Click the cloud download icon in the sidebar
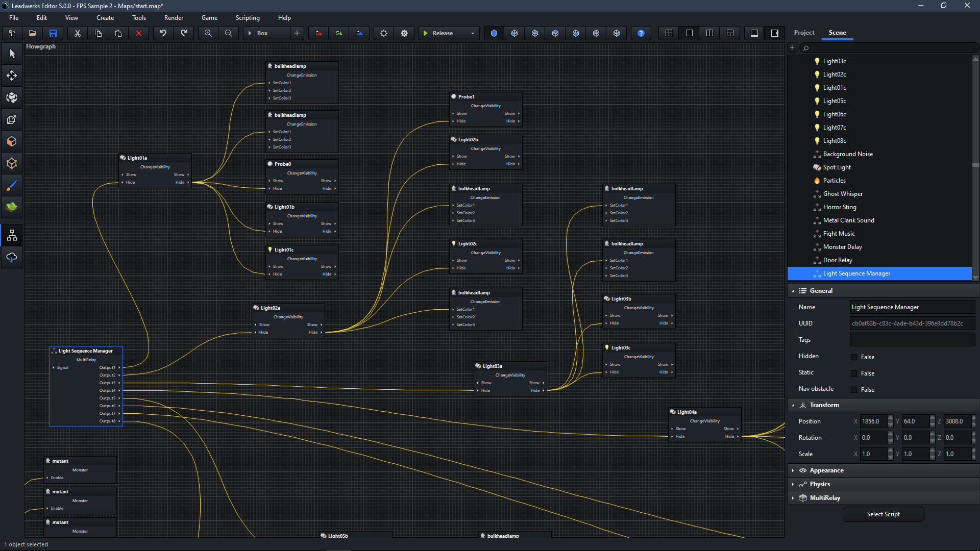 pos(11,258)
